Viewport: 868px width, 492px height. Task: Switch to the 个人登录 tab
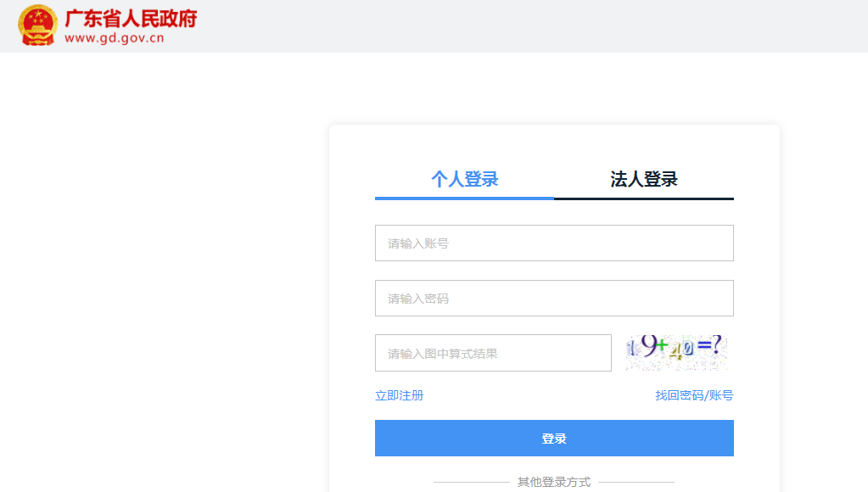(x=464, y=179)
